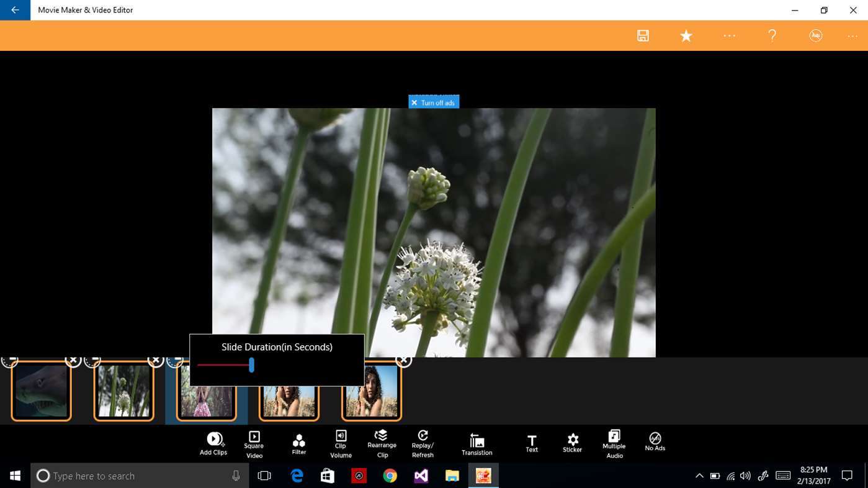Screen dimensions: 868x488
Task: Open the Filter tool
Action: click(298, 440)
